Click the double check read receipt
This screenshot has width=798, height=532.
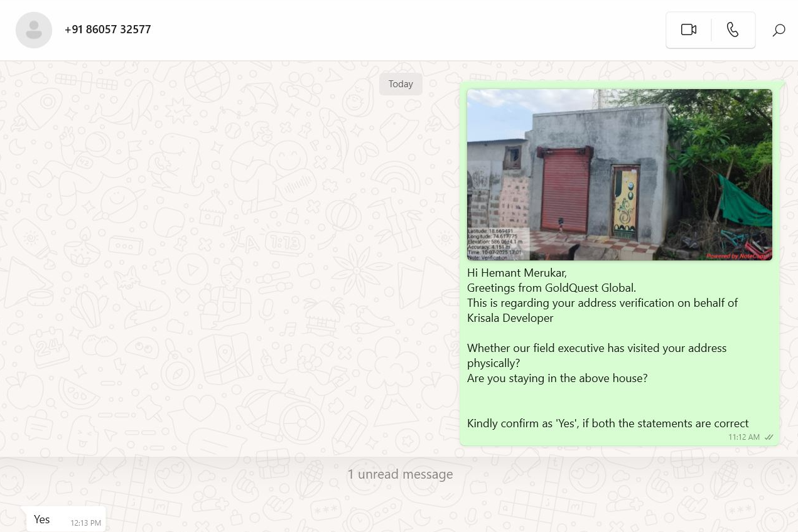(x=769, y=437)
